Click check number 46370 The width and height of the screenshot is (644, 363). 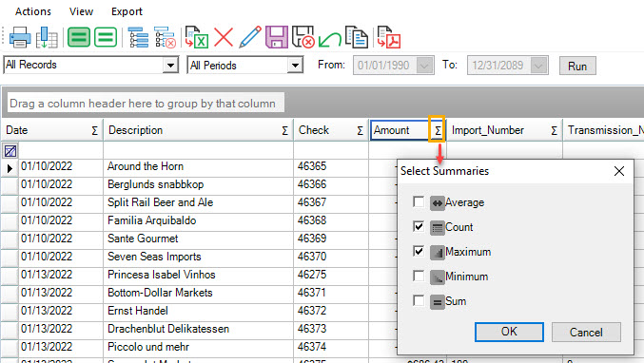point(312,257)
